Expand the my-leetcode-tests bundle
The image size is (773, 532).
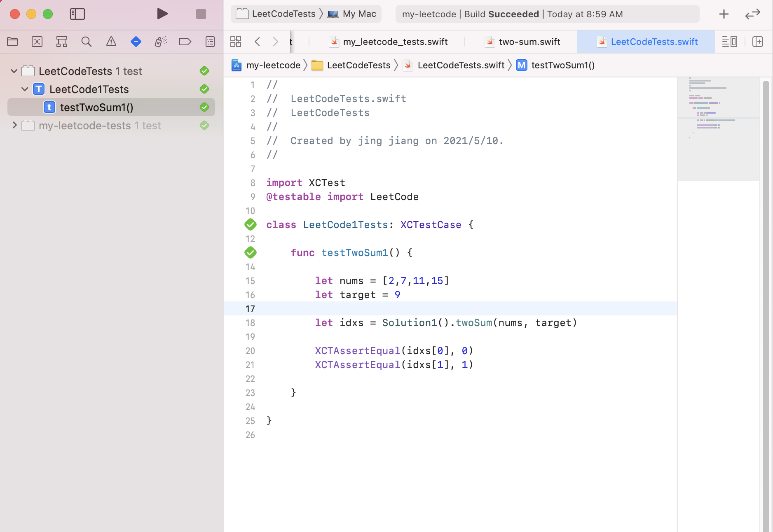(x=15, y=125)
